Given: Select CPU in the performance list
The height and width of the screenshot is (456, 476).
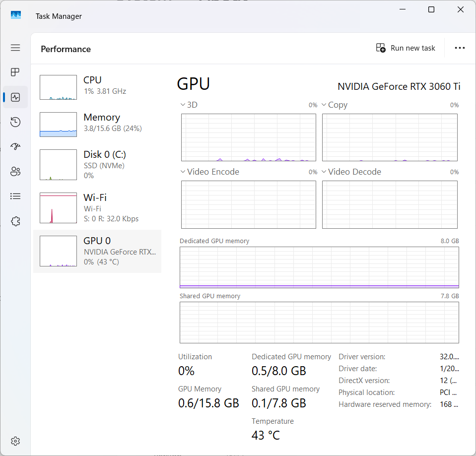Looking at the screenshot, I should point(97,87).
